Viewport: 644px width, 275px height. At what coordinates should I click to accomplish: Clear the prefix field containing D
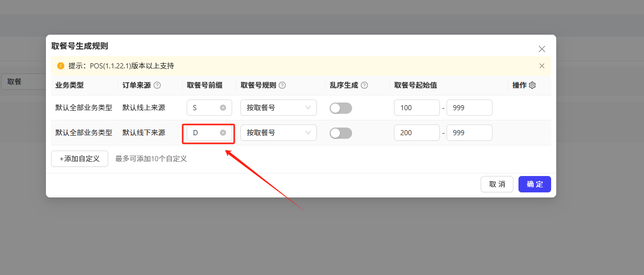[223, 133]
